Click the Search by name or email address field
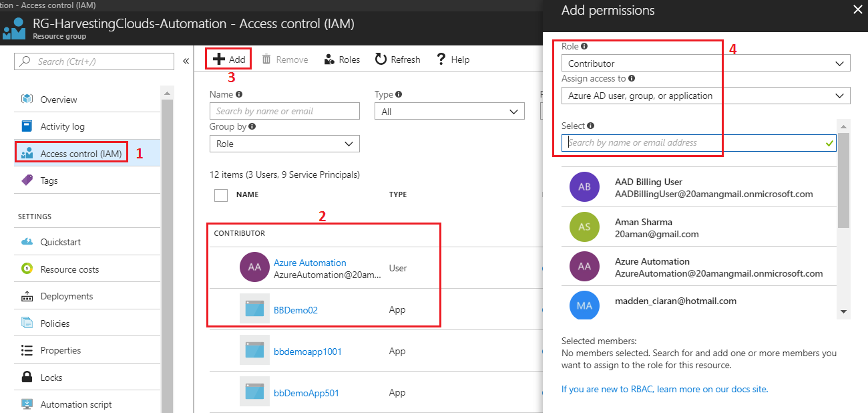The height and width of the screenshot is (413, 868). (x=699, y=142)
